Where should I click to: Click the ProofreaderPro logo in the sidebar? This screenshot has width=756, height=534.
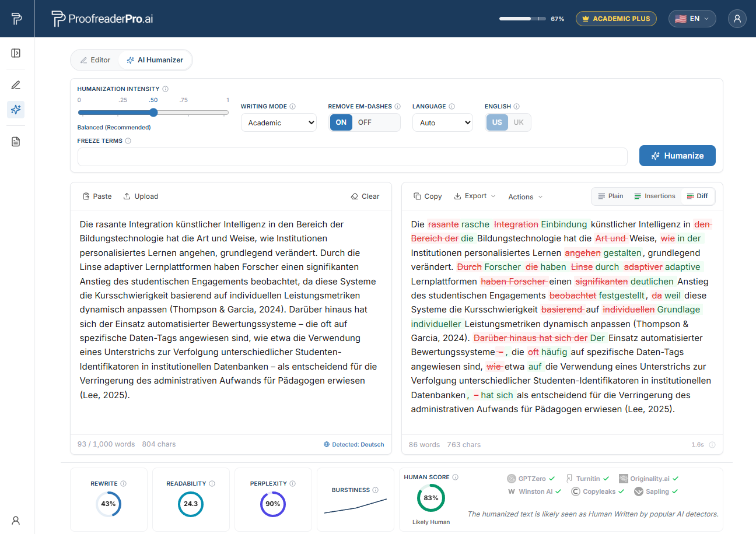(x=16, y=19)
